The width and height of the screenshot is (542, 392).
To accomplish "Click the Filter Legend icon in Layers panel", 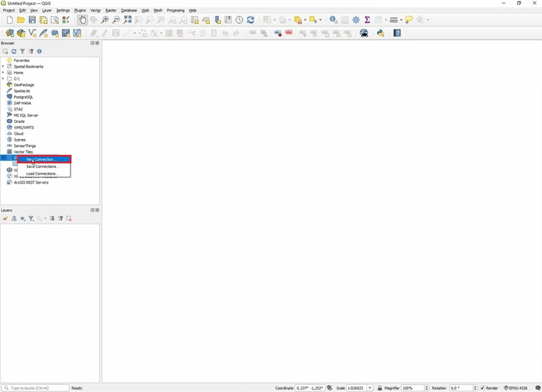I will 31,218.
